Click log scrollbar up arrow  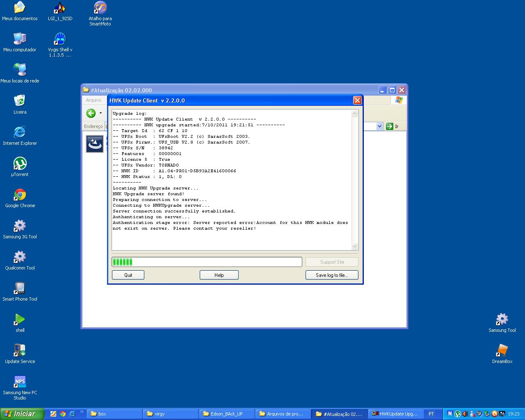[x=355, y=114]
